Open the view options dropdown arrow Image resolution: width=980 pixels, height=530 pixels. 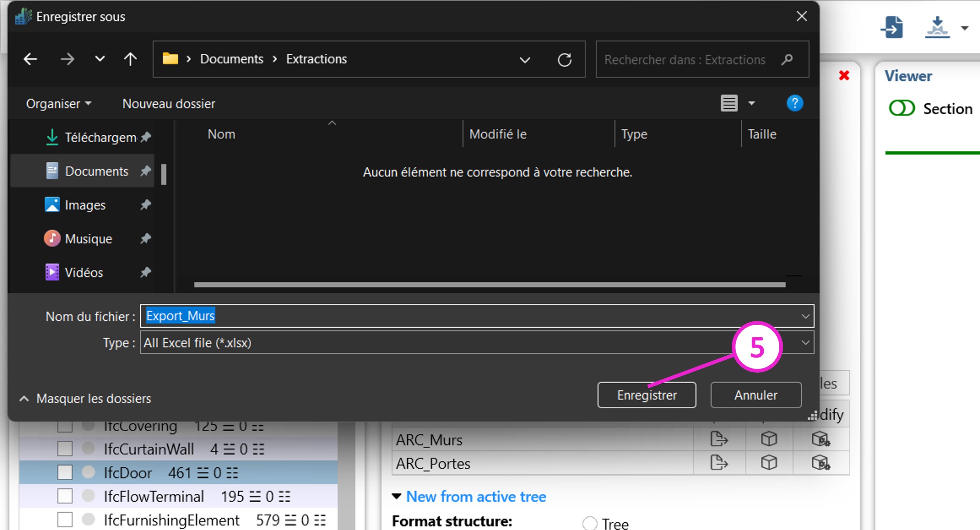point(751,104)
